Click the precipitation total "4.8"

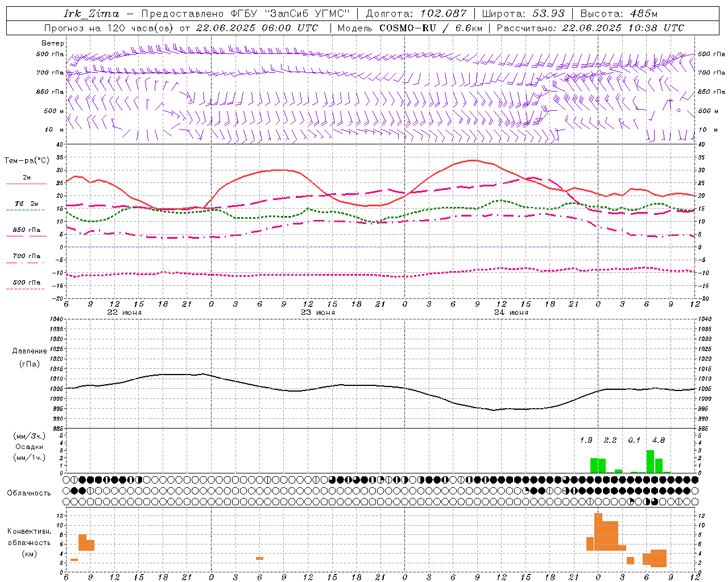659,440
